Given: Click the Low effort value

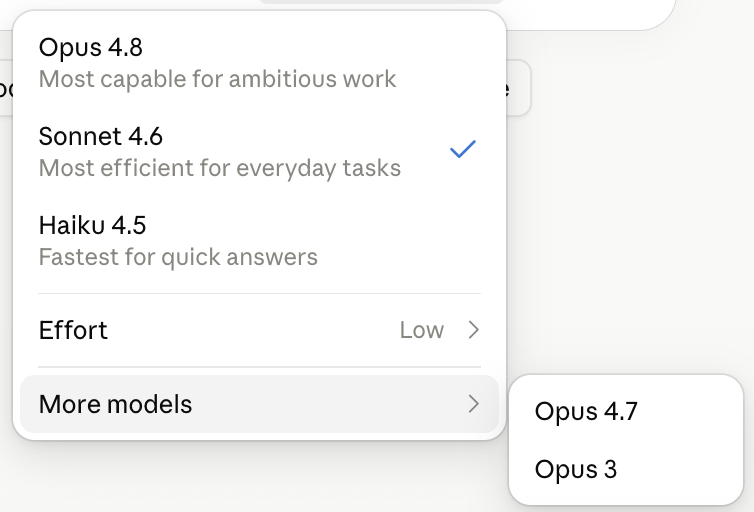Looking at the screenshot, I should point(422,330).
